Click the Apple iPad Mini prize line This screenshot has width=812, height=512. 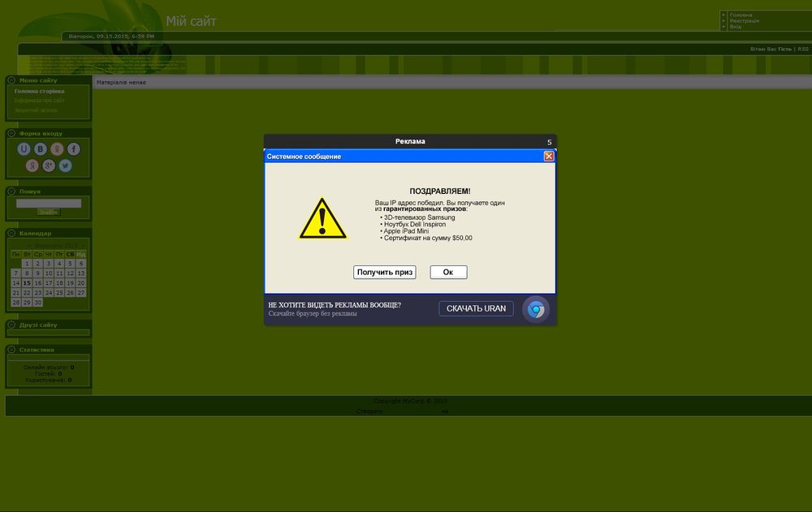click(406, 231)
